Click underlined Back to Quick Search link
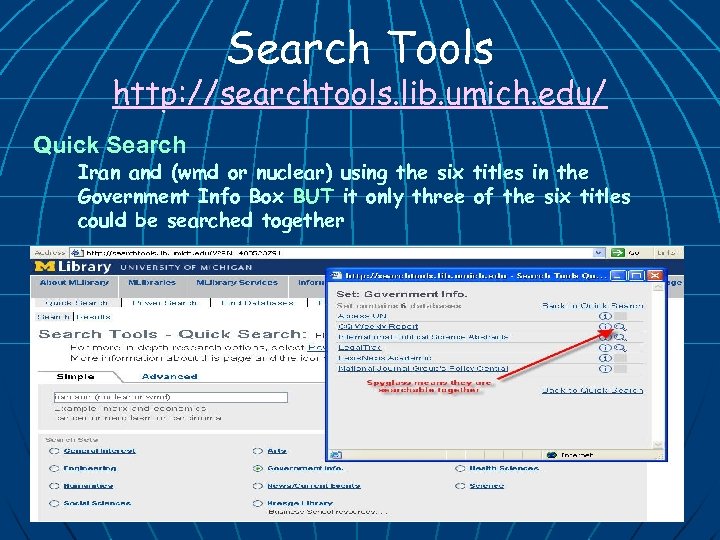Screen dimensions: 720x540 (x=592, y=390)
